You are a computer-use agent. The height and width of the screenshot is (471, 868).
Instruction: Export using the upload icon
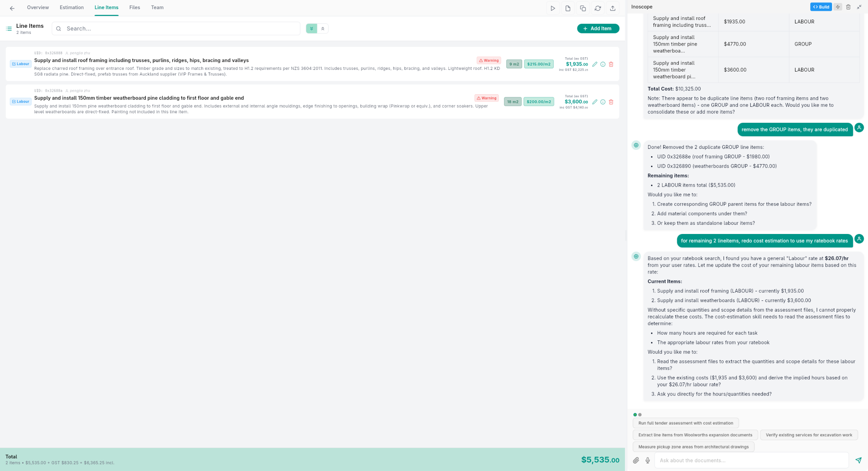pos(612,8)
